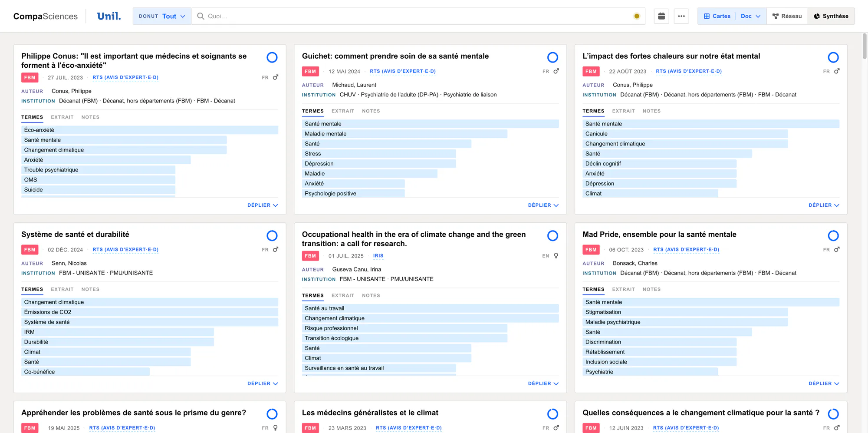Image resolution: width=868 pixels, height=433 pixels.
Task: Open EXTRAIT tab on Occupational health card
Action: click(343, 296)
